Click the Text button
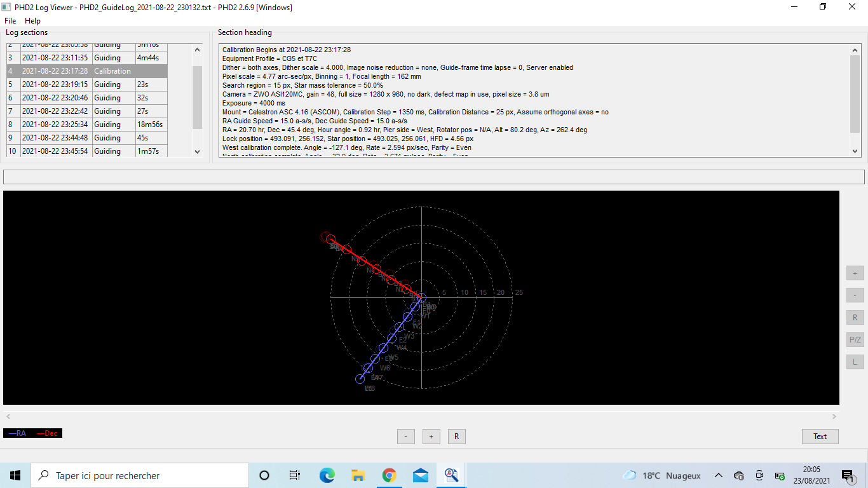 pyautogui.click(x=820, y=437)
